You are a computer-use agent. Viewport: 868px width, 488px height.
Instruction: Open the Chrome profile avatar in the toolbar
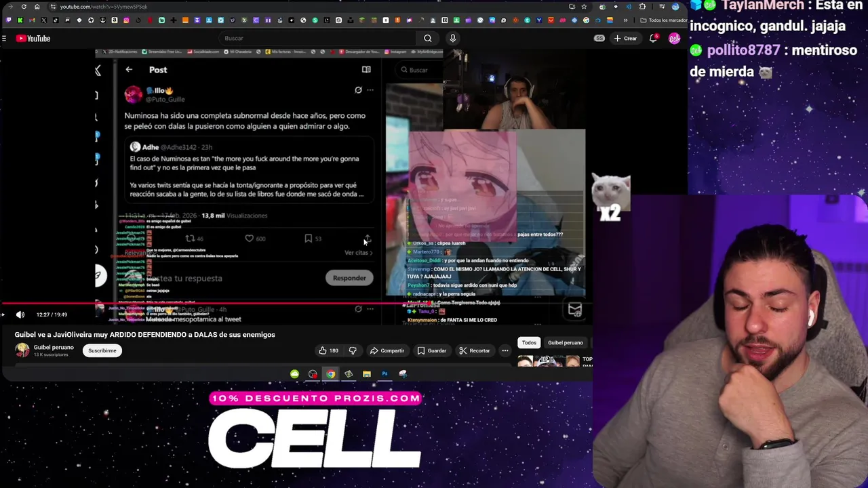[x=675, y=7]
